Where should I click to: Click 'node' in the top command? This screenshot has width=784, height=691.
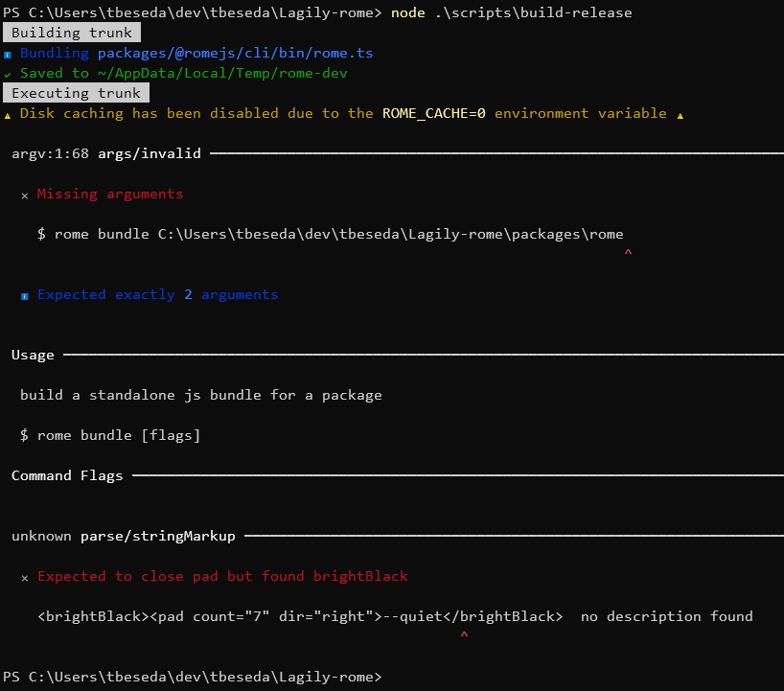point(408,12)
